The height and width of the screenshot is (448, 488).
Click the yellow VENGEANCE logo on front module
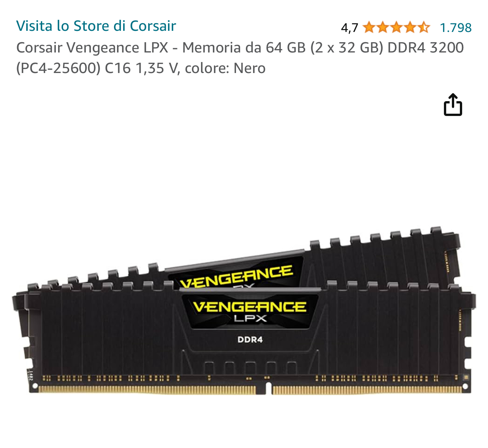(x=250, y=307)
